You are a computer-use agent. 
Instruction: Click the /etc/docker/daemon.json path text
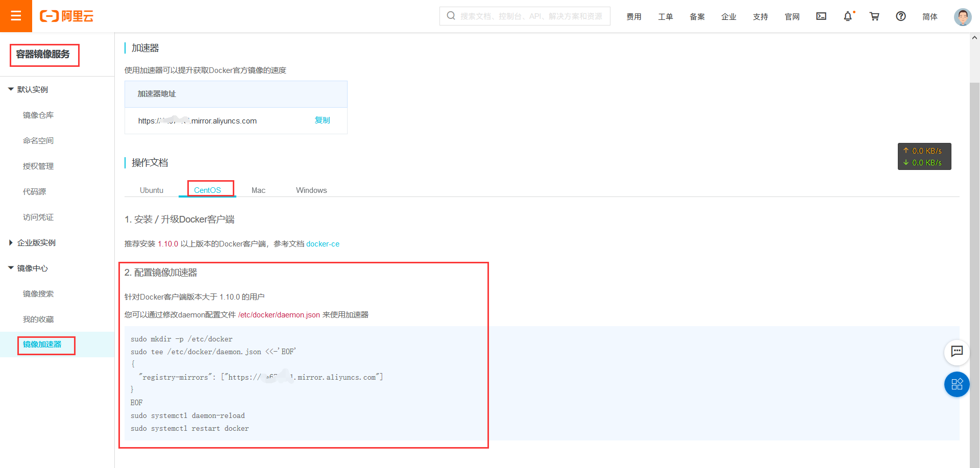[279, 315]
